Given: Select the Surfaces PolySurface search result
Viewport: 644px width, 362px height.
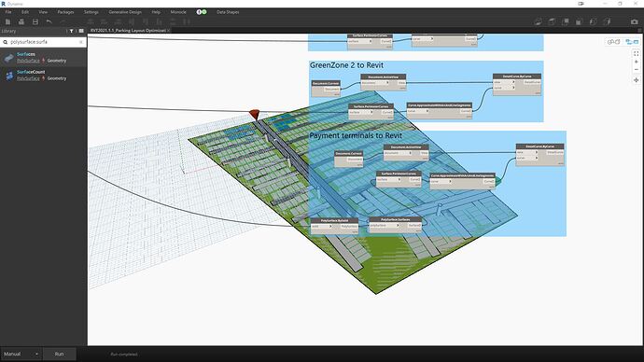Looking at the screenshot, I should click(x=43, y=58).
